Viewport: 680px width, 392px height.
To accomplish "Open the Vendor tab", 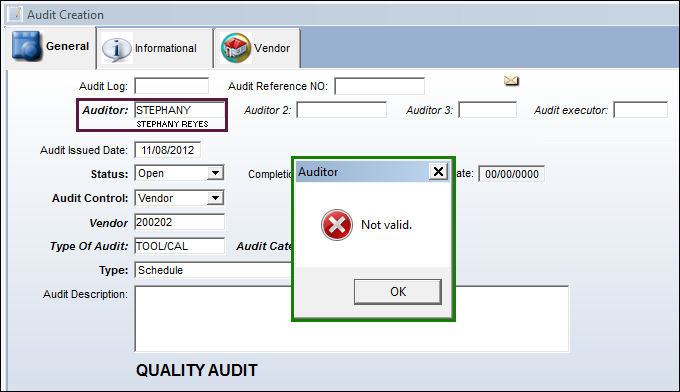I will tap(257, 48).
